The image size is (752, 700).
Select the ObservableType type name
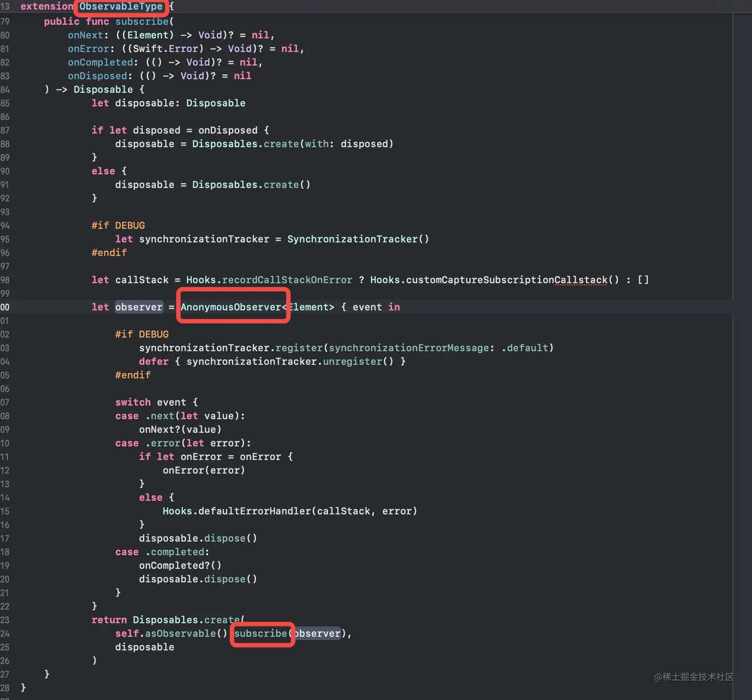121,6
